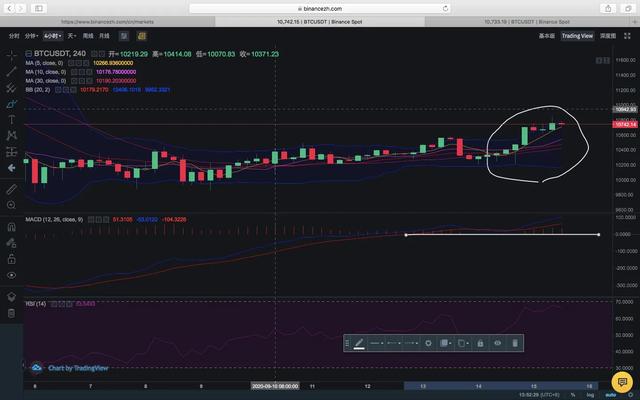Toggle log scale button
This screenshot has height=400, width=640.
(590, 395)
